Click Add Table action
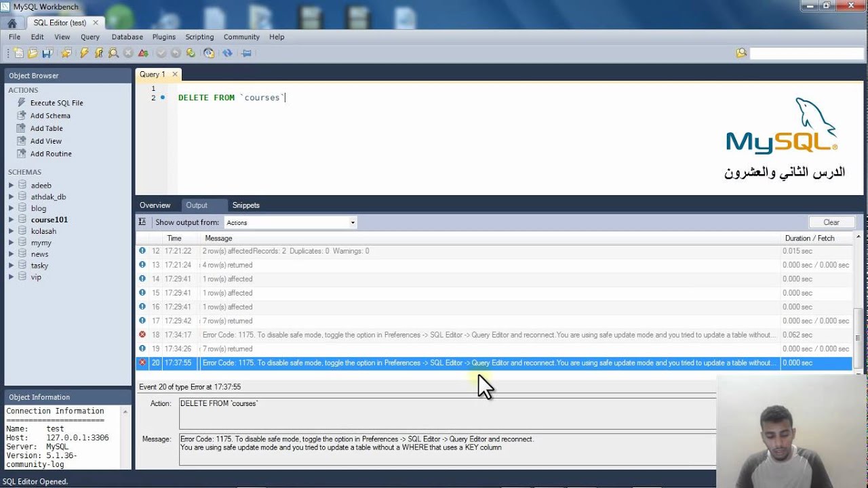This screenshot has width=868, height=488. [46, 128]
